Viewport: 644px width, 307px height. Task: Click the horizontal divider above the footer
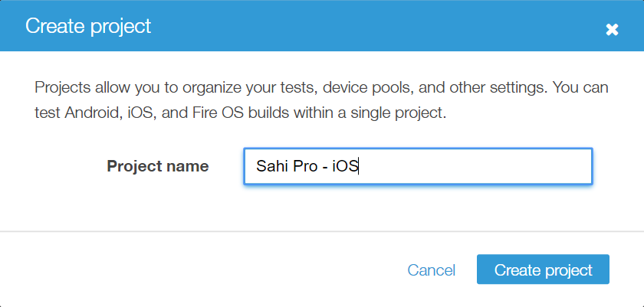(322, 231)
